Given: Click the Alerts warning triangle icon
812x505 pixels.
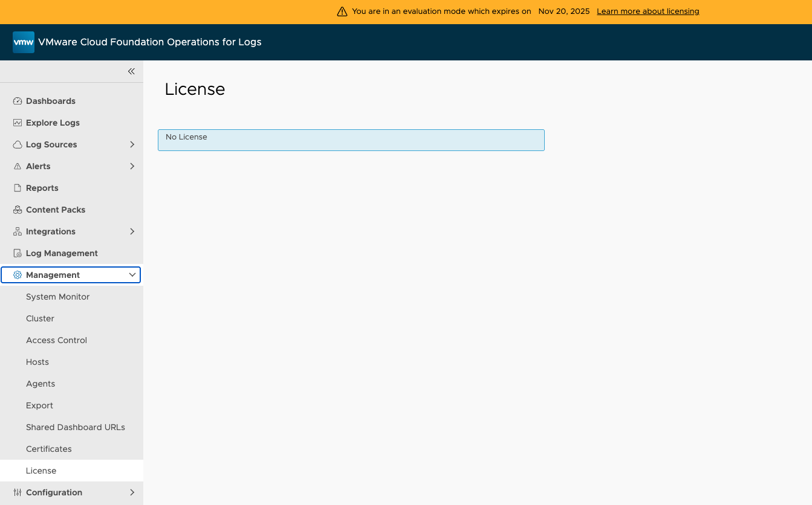Looking at the screenshot, I should [18, 166].
